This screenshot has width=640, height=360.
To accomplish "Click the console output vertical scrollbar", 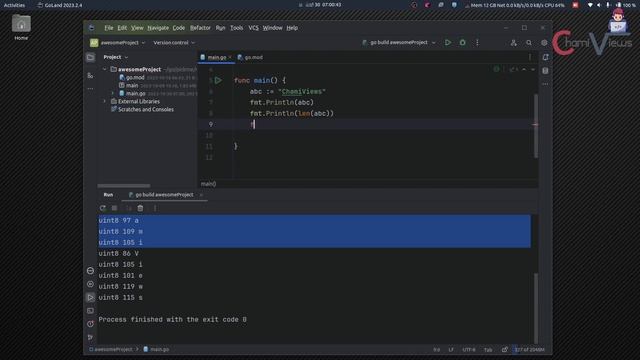I will (x=536, y=309).
